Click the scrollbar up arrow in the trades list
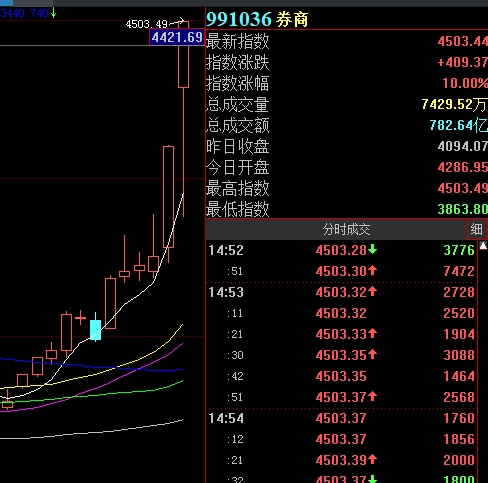The image size is (488, 483). (x=483, y=246)
